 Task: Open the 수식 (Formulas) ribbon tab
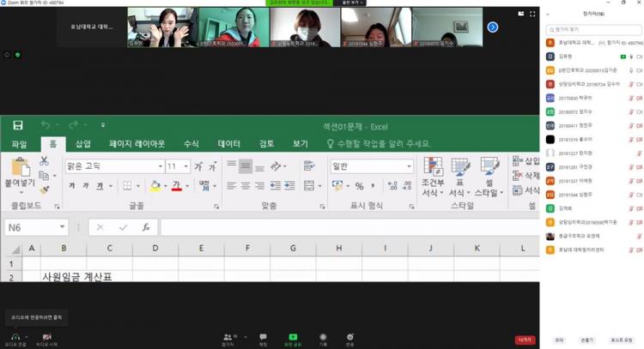[x=191, y=144]
